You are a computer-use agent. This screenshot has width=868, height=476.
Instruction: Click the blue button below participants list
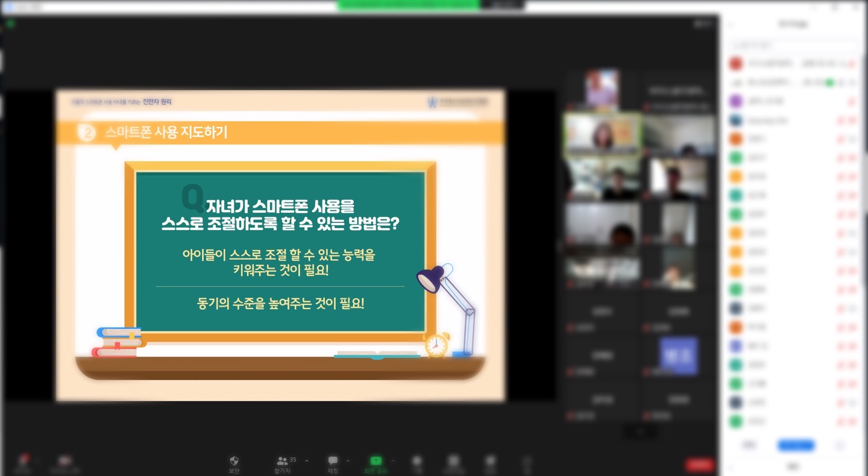pos(796,445)
